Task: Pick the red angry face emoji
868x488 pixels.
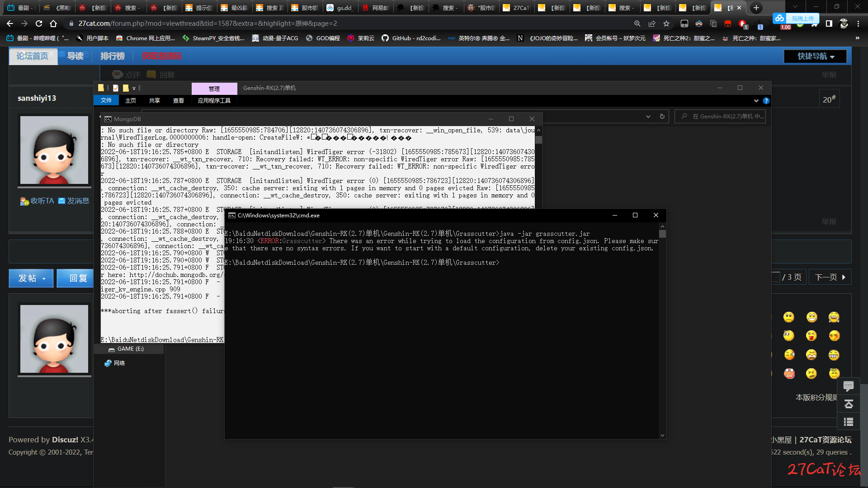Action: [789, 373]
